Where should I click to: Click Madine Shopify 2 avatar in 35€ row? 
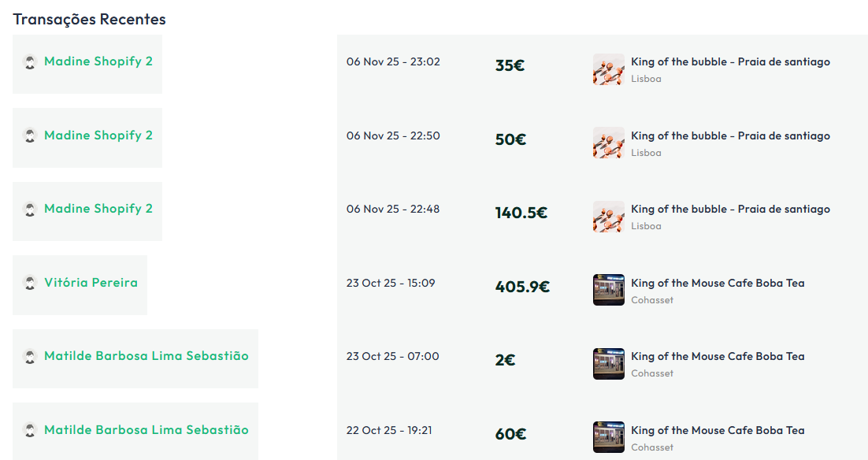point(30,62)
